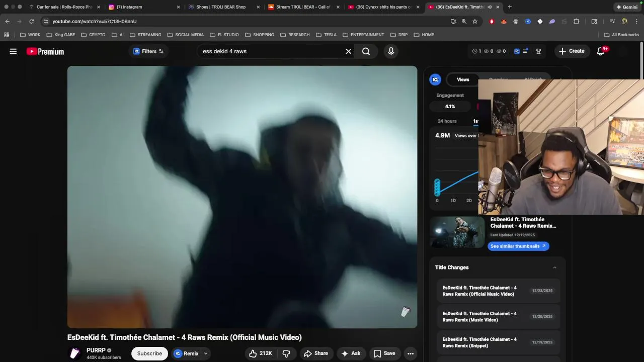Clear the search query with X

pos(348,51)
